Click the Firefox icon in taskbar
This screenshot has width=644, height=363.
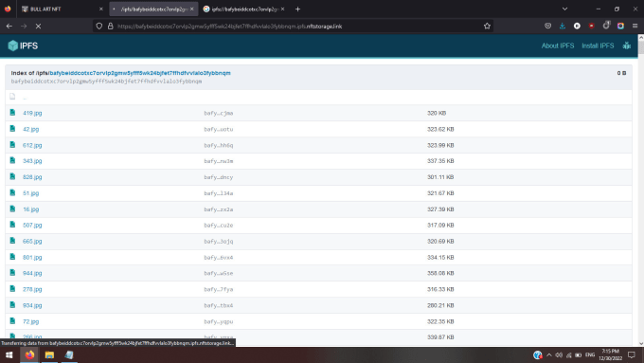coord(29,354)
